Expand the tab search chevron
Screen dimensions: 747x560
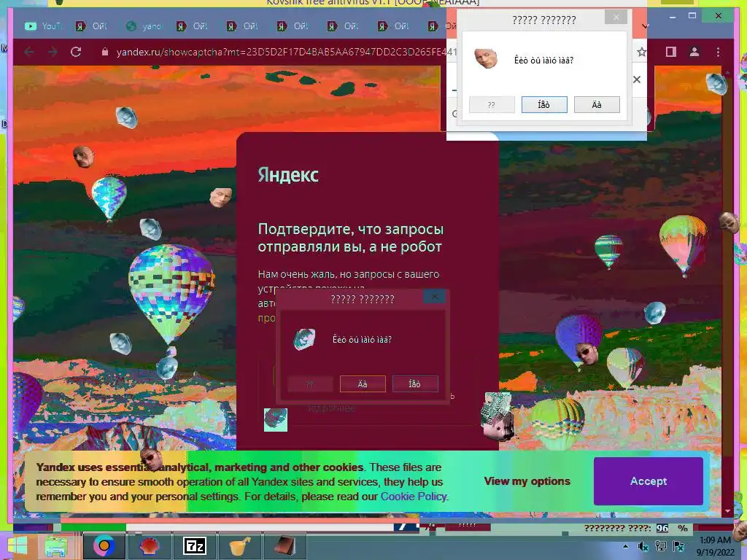645,26
